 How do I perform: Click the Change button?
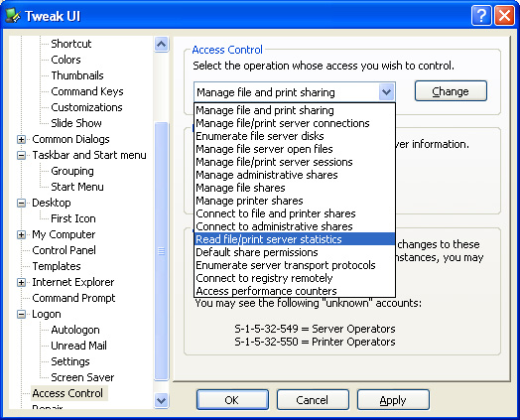point(451,91)
